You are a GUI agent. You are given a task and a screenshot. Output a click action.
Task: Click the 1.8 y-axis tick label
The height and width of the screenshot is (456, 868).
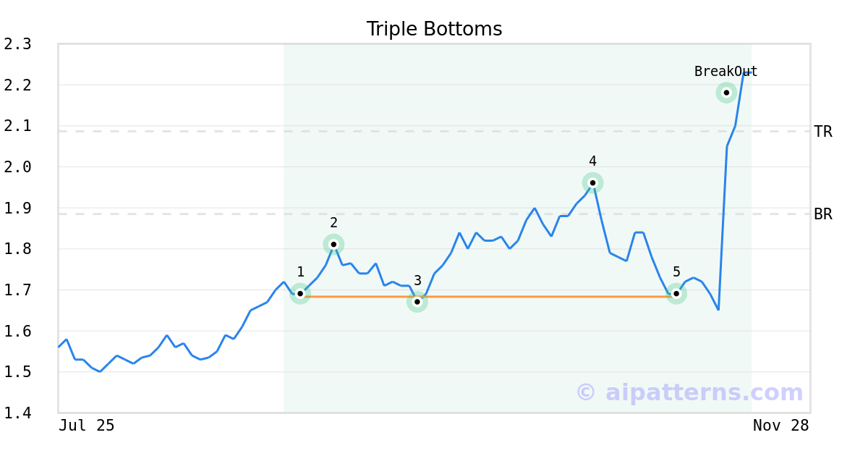[17, 249]
